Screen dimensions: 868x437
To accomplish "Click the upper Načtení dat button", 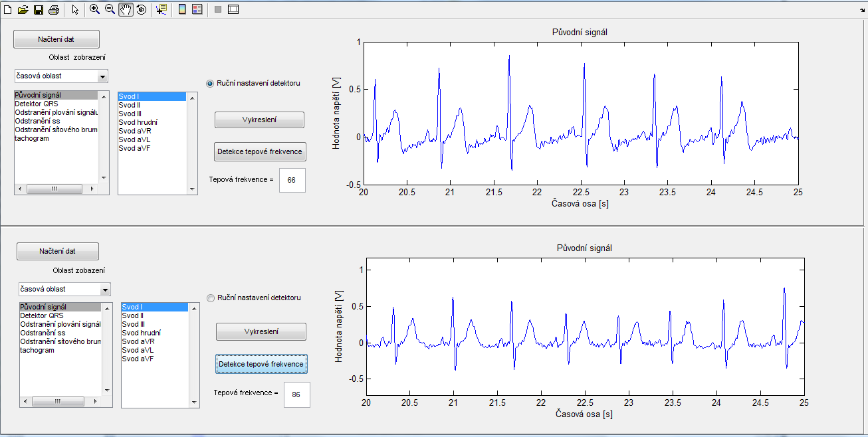I will pos(56,39).
